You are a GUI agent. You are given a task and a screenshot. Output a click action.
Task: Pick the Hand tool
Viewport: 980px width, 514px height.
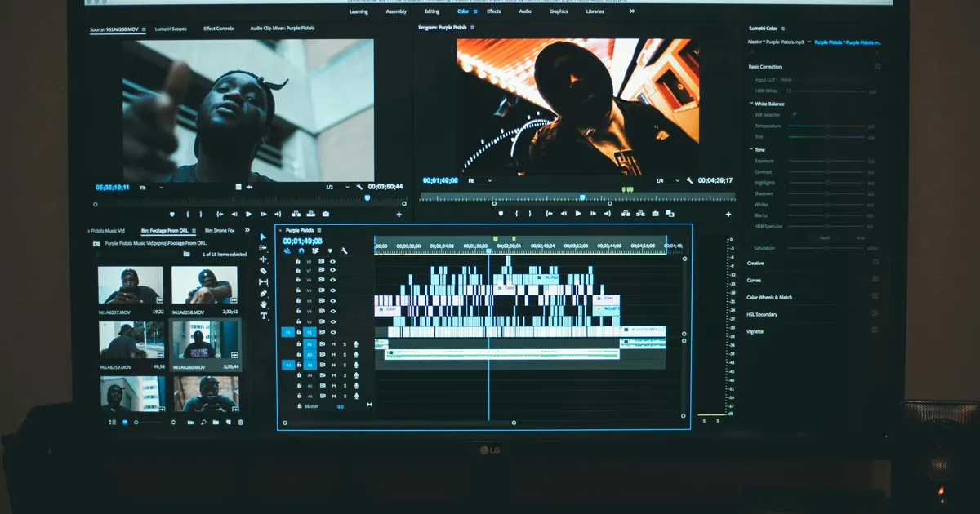[x=264, y=304]
